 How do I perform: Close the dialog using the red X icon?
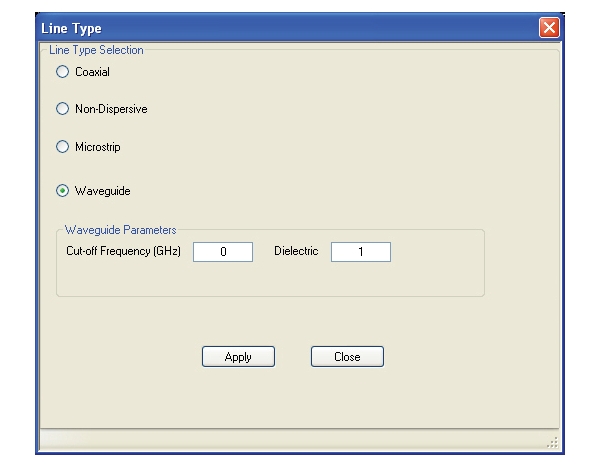(x=549, y=28)
